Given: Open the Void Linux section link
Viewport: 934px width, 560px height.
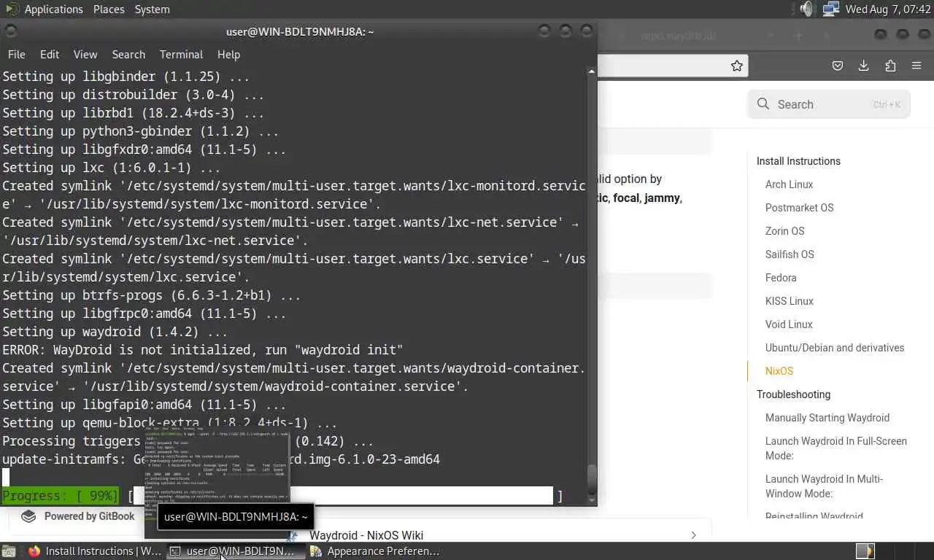Looking at the screenshot, I should click(x=789, y=324).
